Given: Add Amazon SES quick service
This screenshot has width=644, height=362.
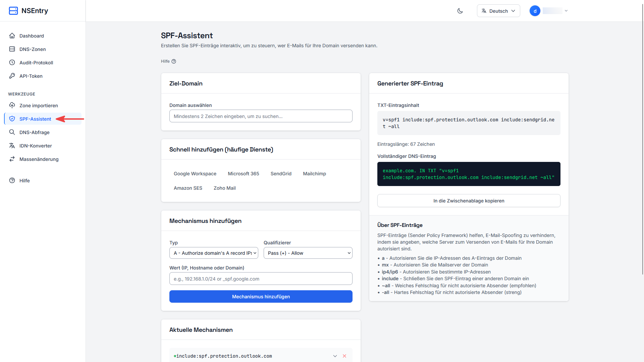Looking at the screenshot, I should pos(188,188).
